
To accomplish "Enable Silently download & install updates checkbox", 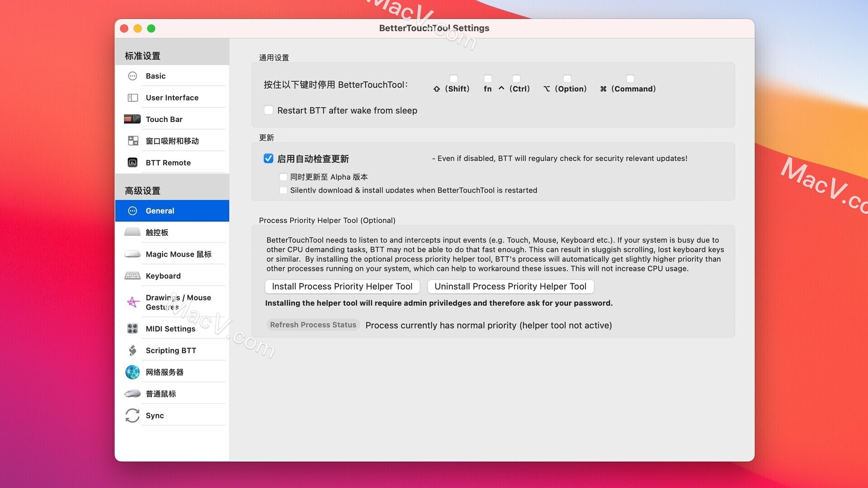I will click(x=283, y=190).
